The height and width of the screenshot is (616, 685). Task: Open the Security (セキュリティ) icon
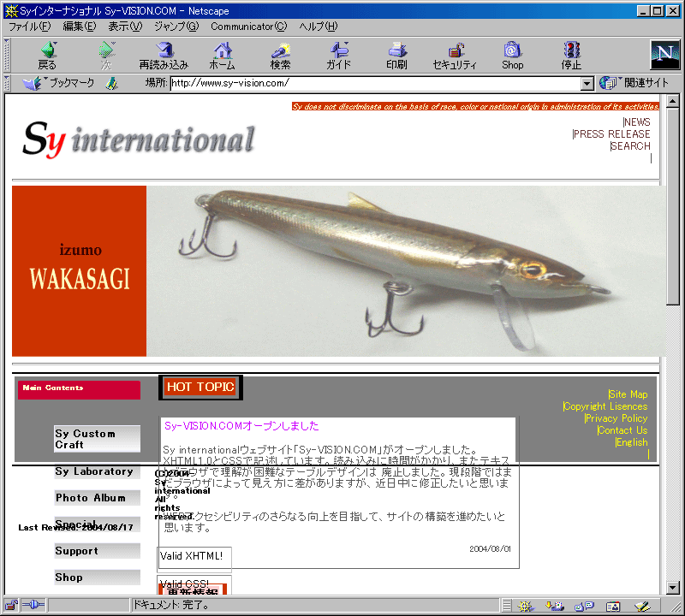tap(455, 56)
